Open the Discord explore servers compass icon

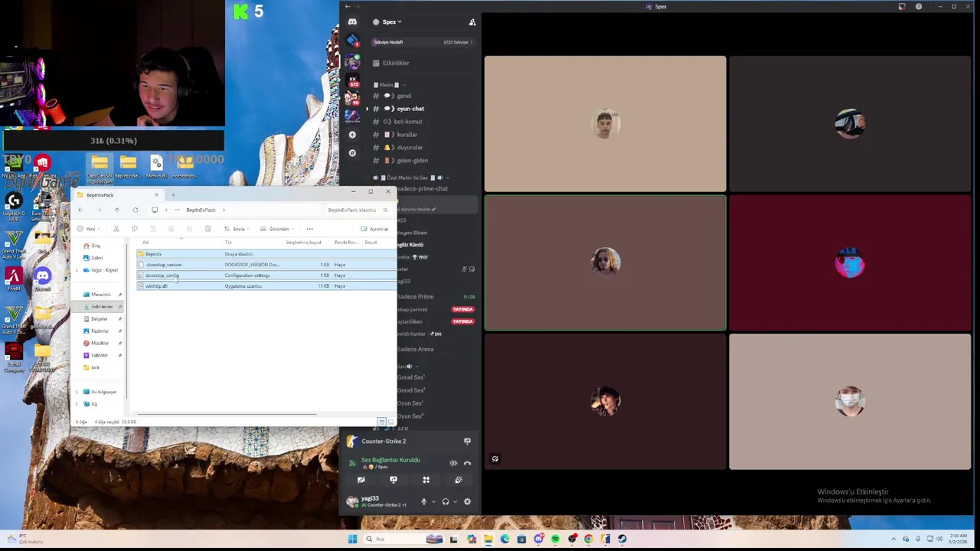[352, 153]
